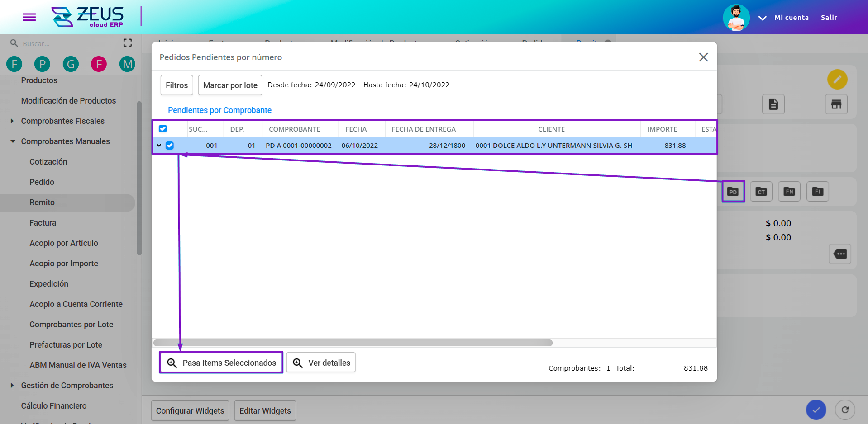Click Pasa Items Seleccionados button
The image size is (868, 424).
coord(221,363)
